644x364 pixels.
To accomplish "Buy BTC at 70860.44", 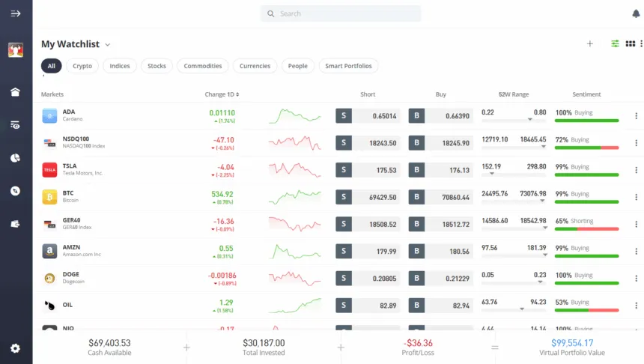I will [x=441, y=197].
